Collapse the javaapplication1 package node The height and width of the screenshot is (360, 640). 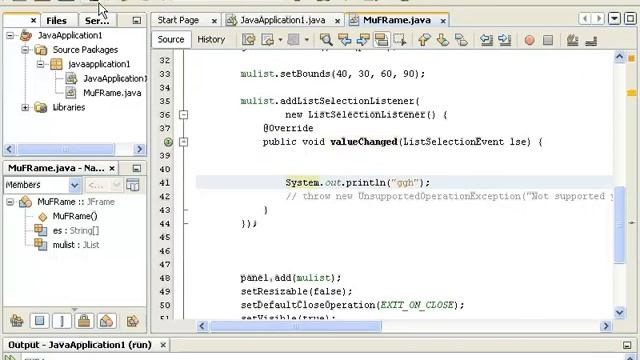[x=40, y=64]
